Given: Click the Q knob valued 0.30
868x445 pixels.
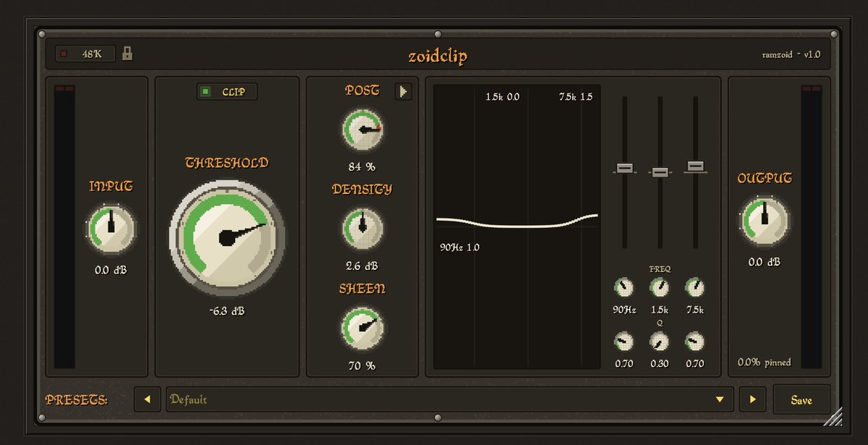Looking at the screenshot, I should pyautogui.click(x=660, y=342).
